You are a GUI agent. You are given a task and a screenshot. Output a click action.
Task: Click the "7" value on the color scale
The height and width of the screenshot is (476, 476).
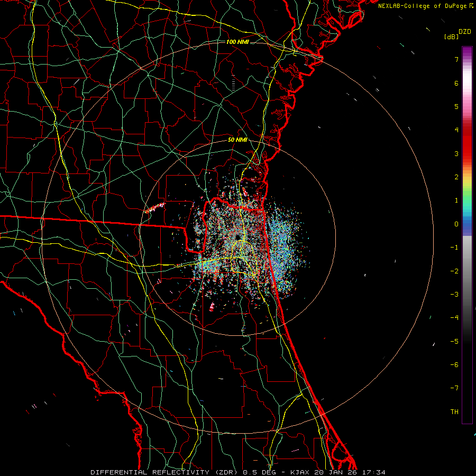[x=456, y=59]
